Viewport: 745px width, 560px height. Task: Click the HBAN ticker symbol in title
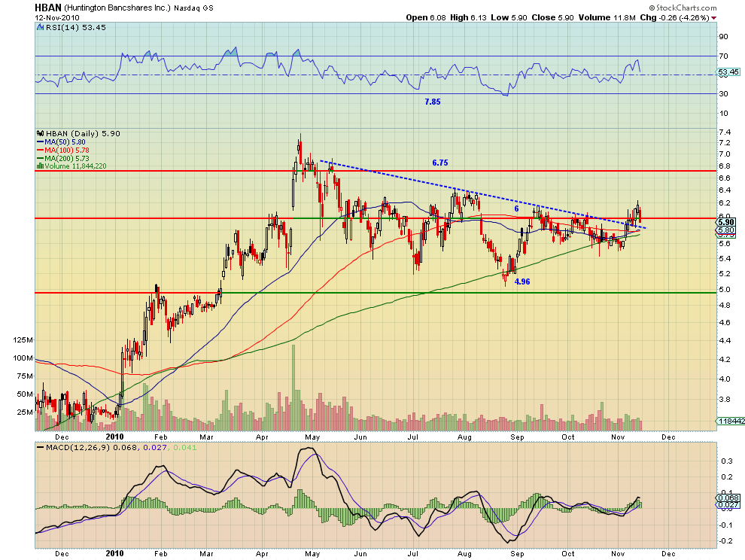(x=48, y=8)
